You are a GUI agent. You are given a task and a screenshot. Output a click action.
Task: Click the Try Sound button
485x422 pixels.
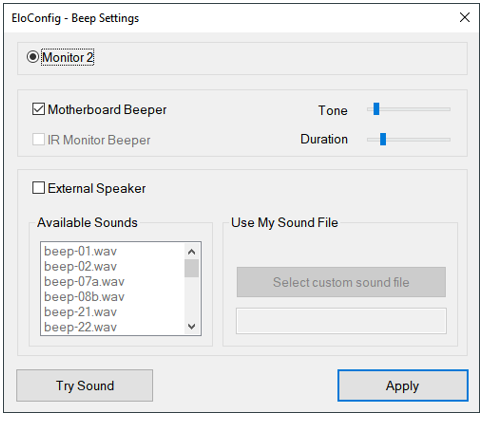85,385
